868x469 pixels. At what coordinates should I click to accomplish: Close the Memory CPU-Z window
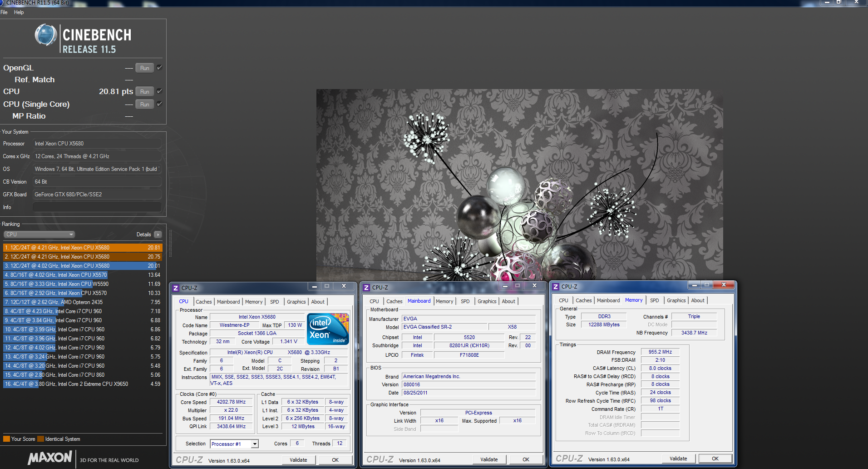(724, 285)
